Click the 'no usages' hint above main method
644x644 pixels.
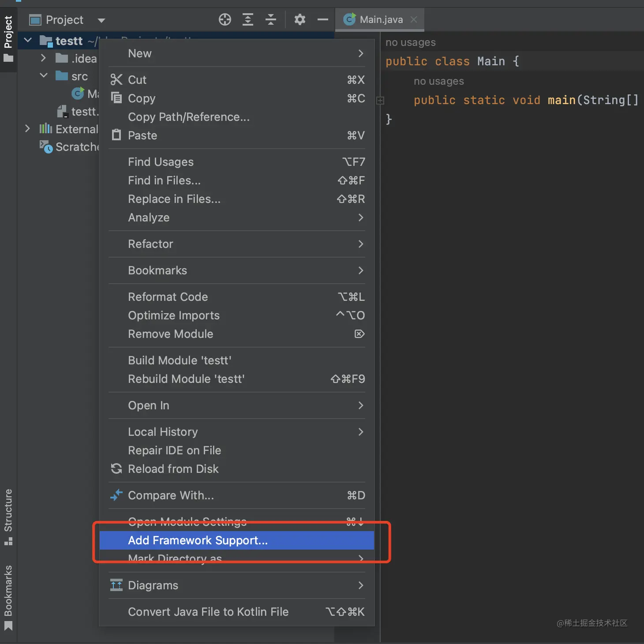439,81
